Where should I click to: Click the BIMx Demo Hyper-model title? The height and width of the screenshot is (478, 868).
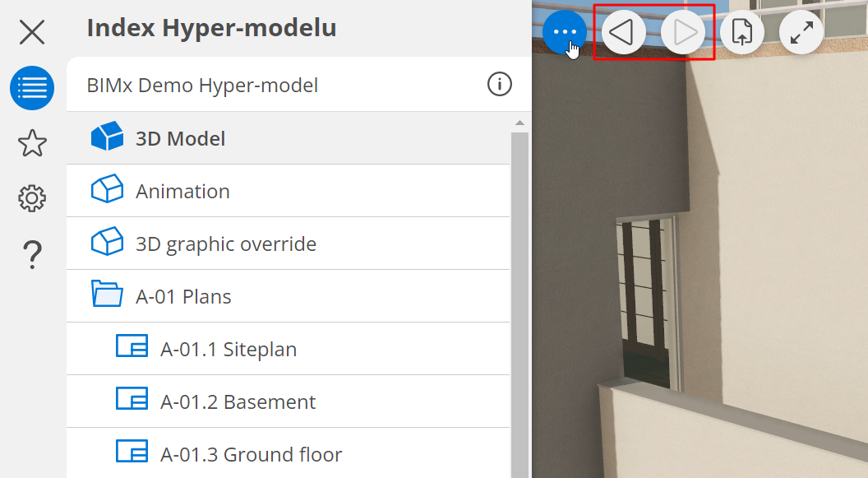tap(202, 86)
